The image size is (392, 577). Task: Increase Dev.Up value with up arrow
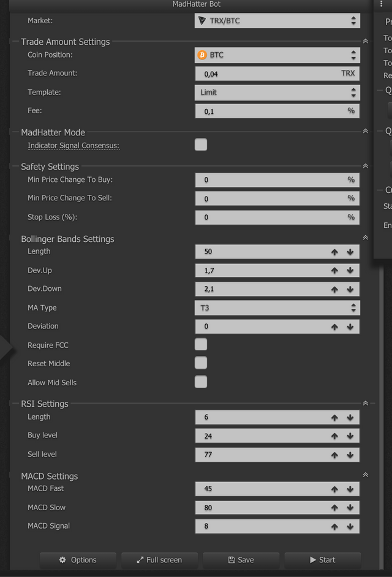[x=334, y=271]
